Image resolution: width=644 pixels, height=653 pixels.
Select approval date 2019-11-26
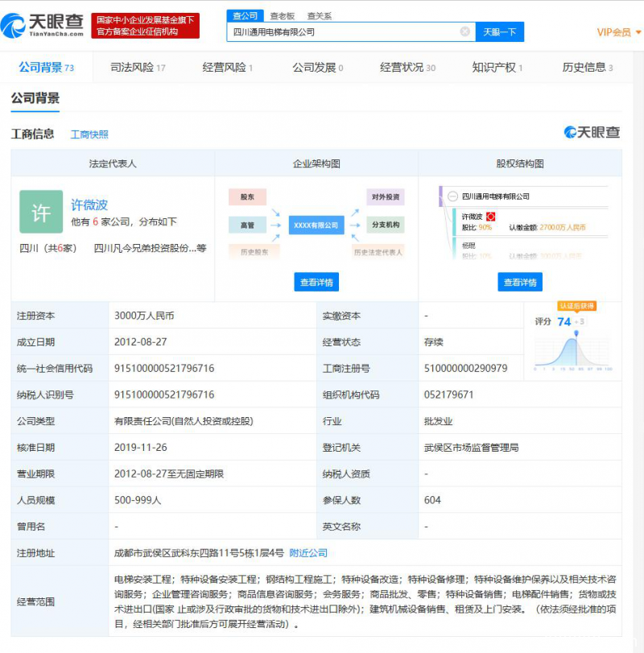pyautogui.click(x=140, y=447)
